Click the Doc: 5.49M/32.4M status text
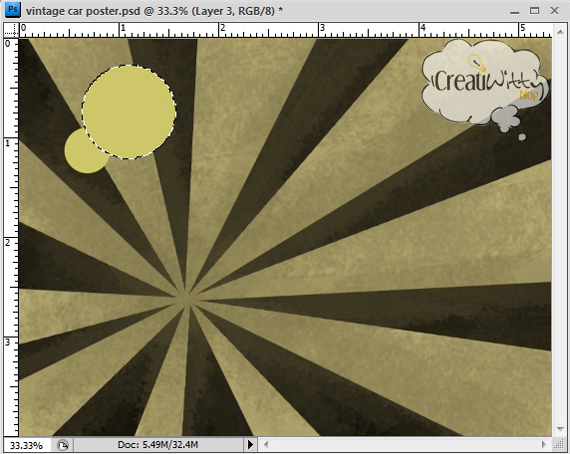The height and width of the screenshot is (454, 570). point(158,445)
